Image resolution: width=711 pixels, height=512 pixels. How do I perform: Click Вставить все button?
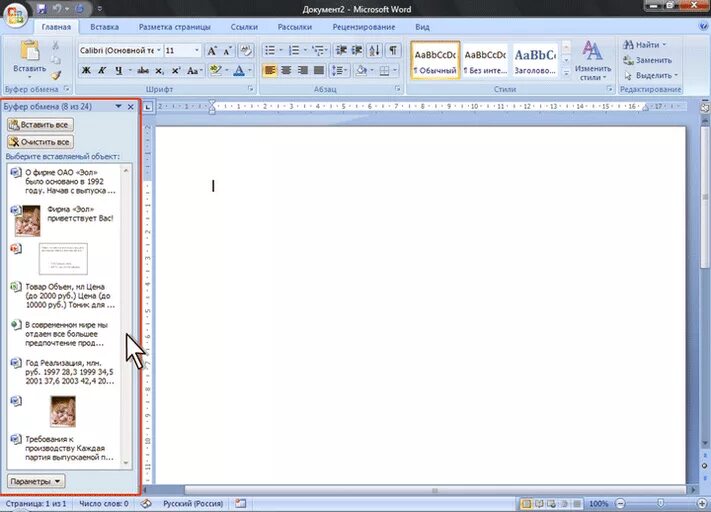point(40,125)
